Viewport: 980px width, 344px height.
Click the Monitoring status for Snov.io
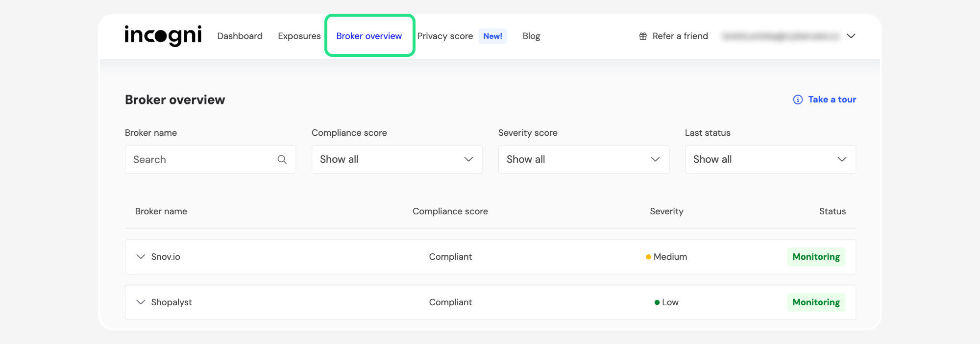tap(816, 257)
